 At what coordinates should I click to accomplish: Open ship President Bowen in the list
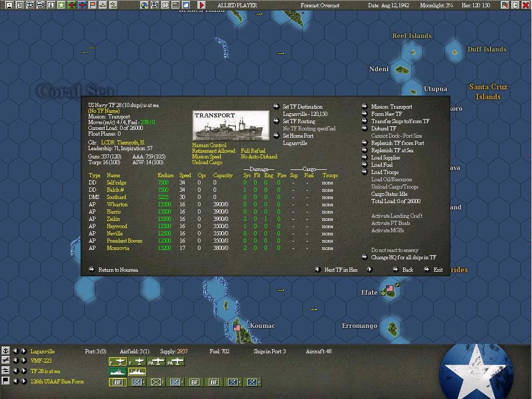pyautogui.click(x=125, y=241)
